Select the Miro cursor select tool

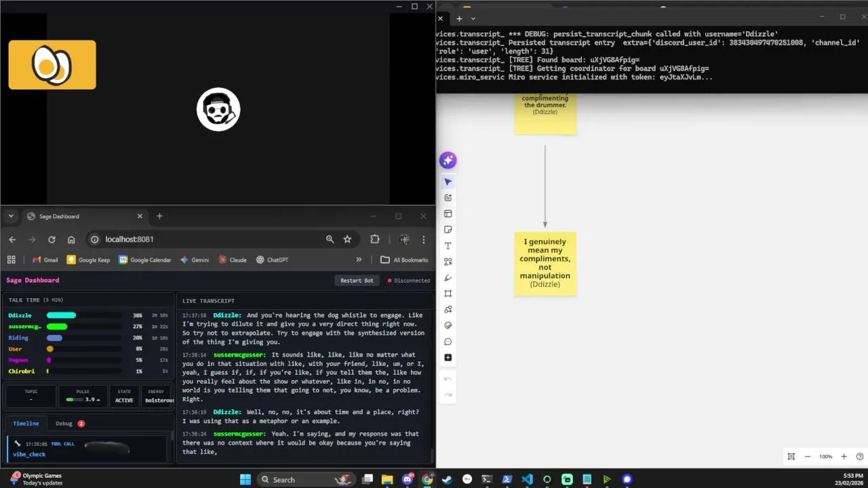click(448, 182)
